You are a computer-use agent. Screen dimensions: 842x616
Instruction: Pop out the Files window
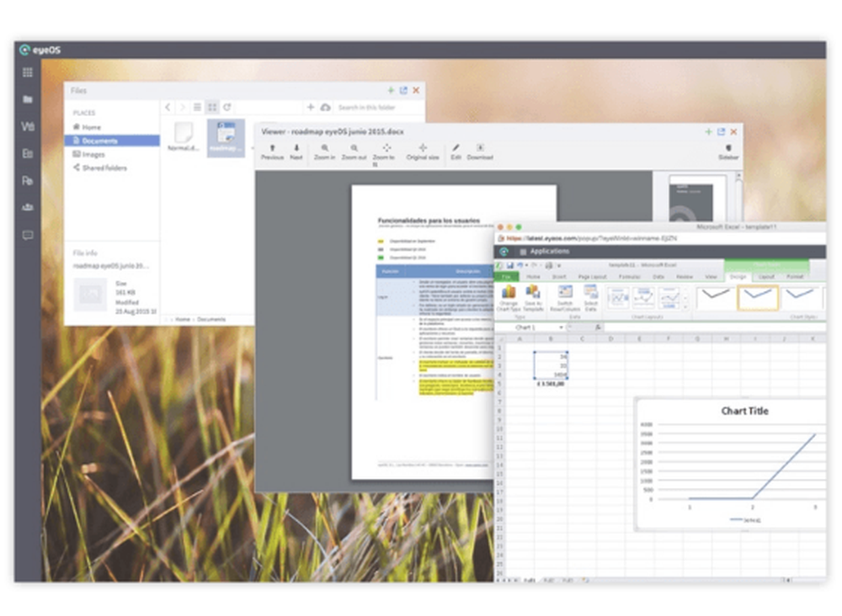tap(404, 90)
